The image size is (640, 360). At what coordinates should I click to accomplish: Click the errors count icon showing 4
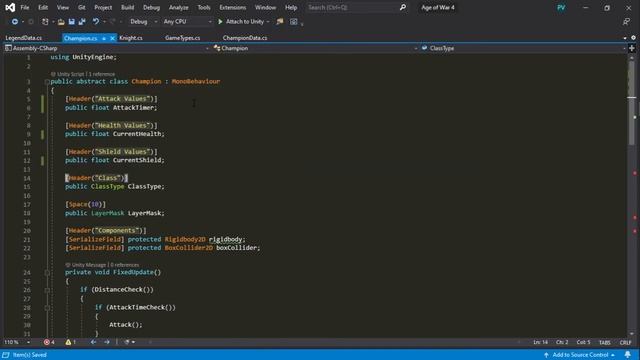click(47, 342)
